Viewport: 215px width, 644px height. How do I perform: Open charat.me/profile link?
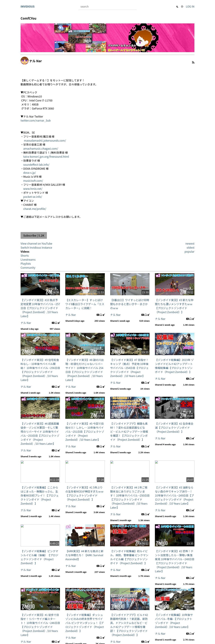[x=35, y=208]
